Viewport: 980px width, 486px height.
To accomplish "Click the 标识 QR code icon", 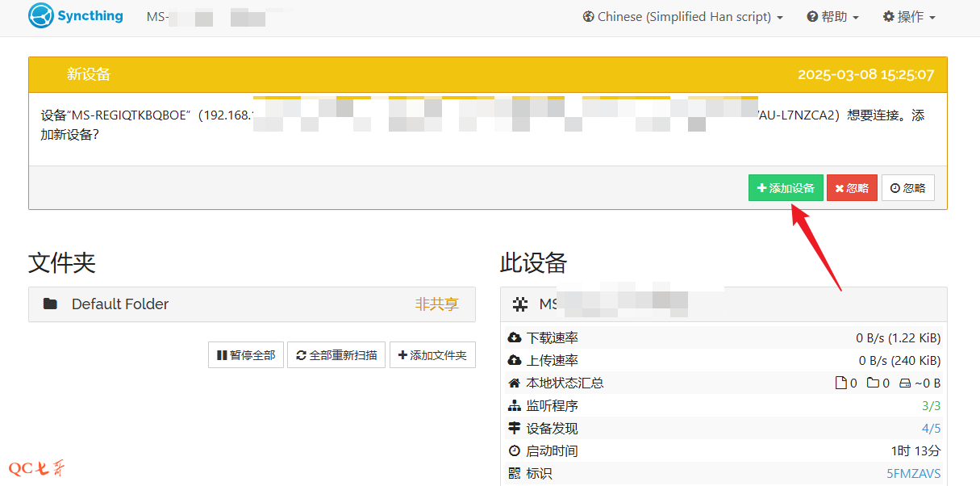I will (515, 474).
